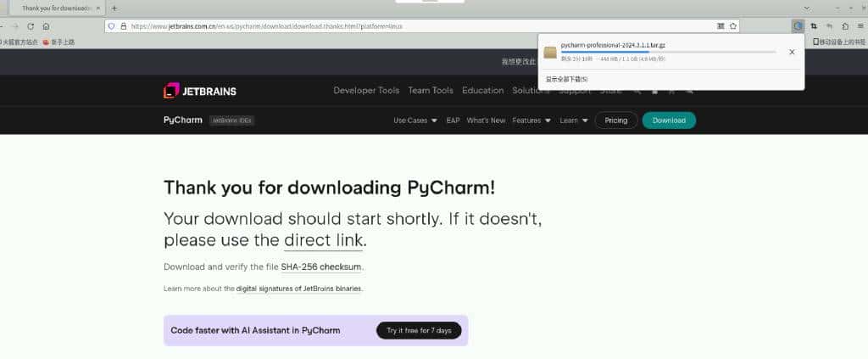The width and height of the screenshot is (868, 359).
Task: Open the 新手上路 bookmark
Action: tap(58, 42)
